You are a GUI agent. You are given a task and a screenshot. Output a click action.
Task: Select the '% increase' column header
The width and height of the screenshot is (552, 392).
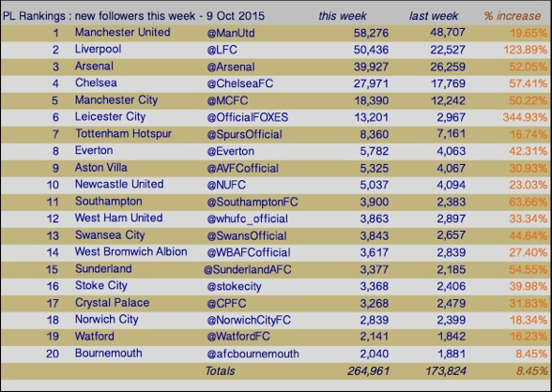[513, 16]
